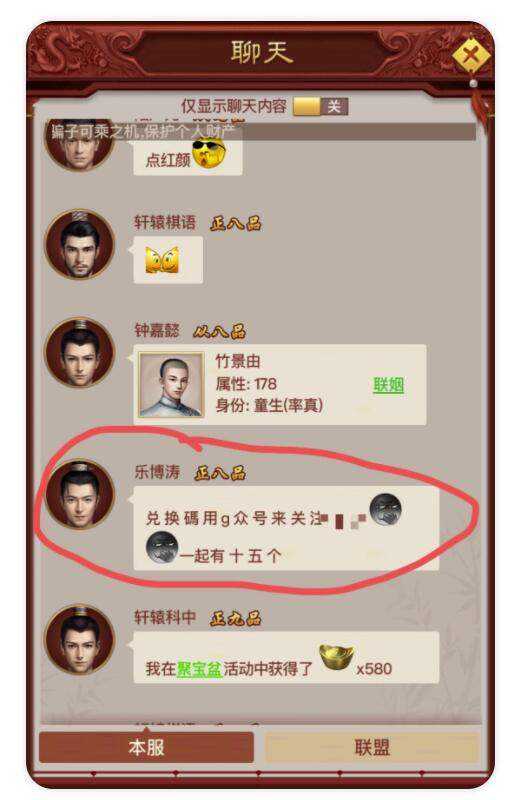
Task: Click the dark emoji after 关注 text
Action: 385,510
